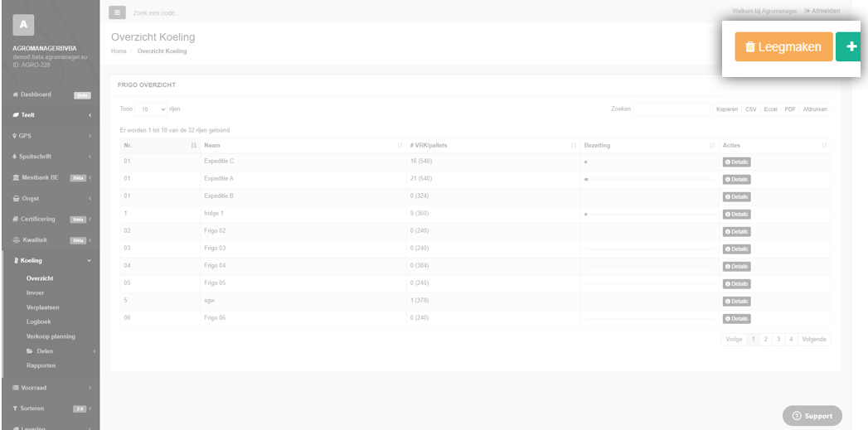Sort table by Nr. column
Image resolution: width=868 pixels, height=430 pixels.
point(160,146)
